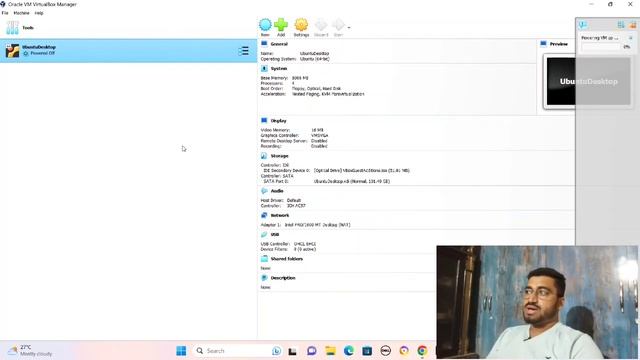Open the Machine menu

[x=21, y=13]
